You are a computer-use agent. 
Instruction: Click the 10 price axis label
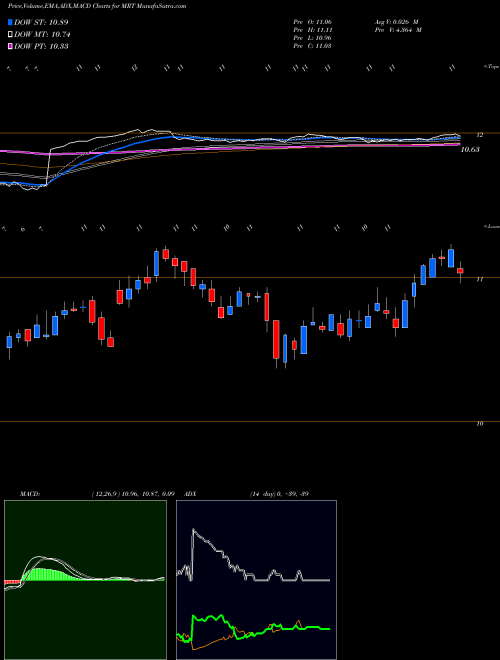480,423
